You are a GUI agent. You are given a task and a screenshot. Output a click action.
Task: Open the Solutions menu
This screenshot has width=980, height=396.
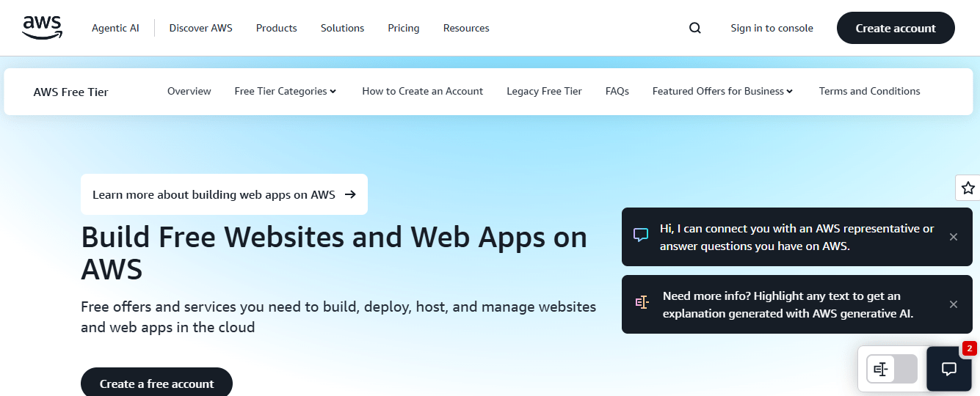[x=342, y=28]
